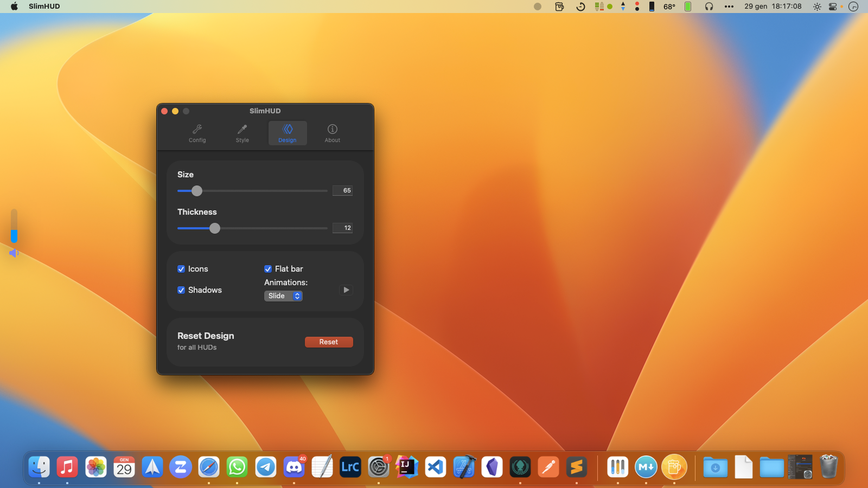Click the beer mug menu bar icon

point(559,7)
